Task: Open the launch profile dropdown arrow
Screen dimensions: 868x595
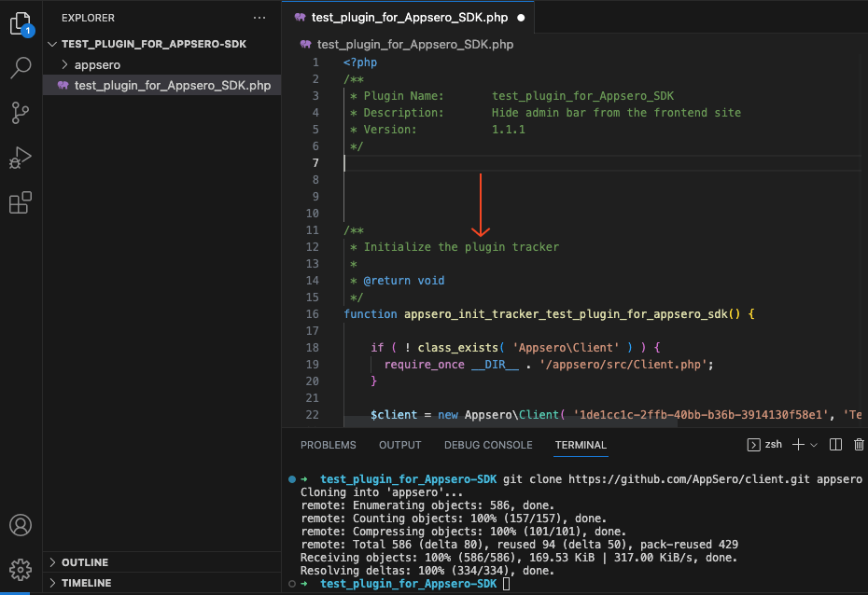Action: [x=814, y=445]
